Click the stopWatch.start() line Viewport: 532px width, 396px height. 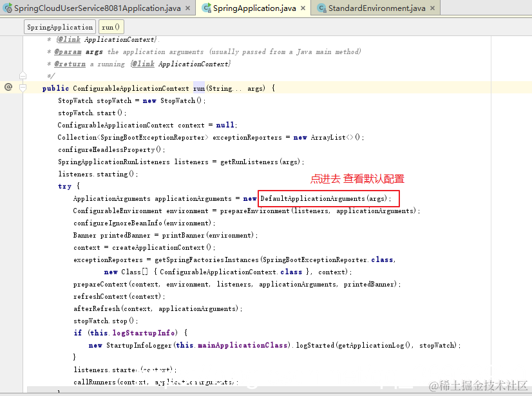92,113
